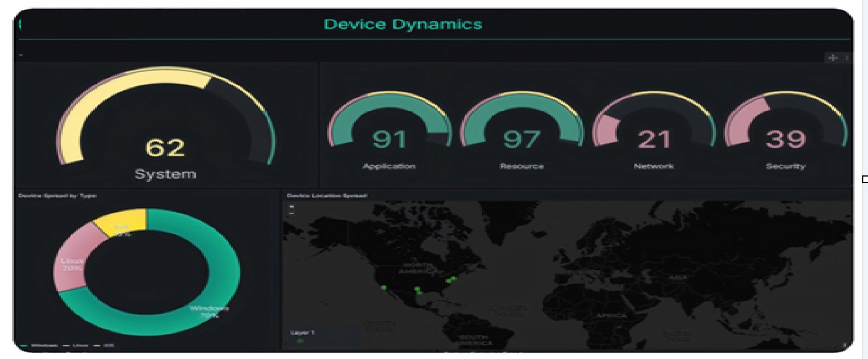Zoom out on the map with minus button
This screenshot has height=359, width=868.
[292, 214]
